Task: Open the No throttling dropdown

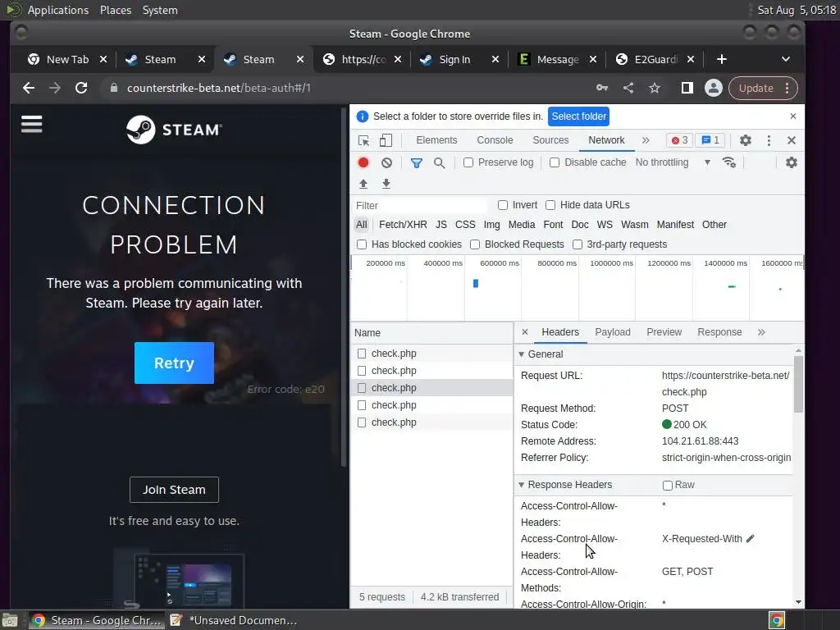Action: [x=673, y=162]
